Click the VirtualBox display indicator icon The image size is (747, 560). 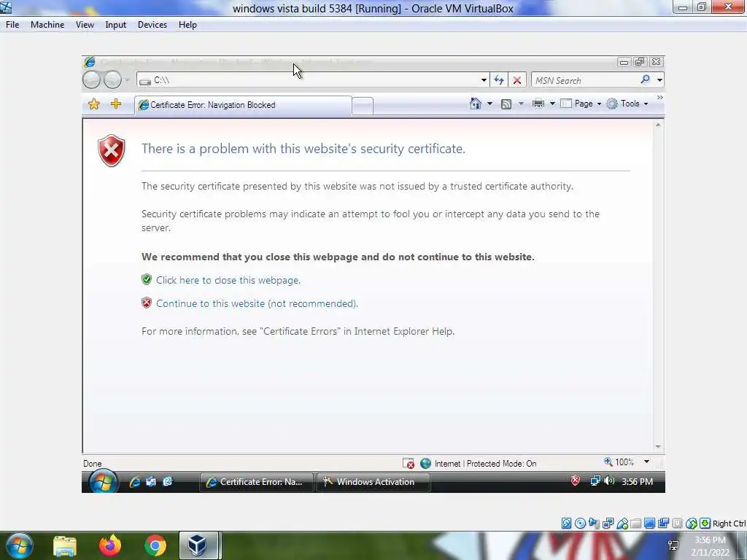coord(649,524)
